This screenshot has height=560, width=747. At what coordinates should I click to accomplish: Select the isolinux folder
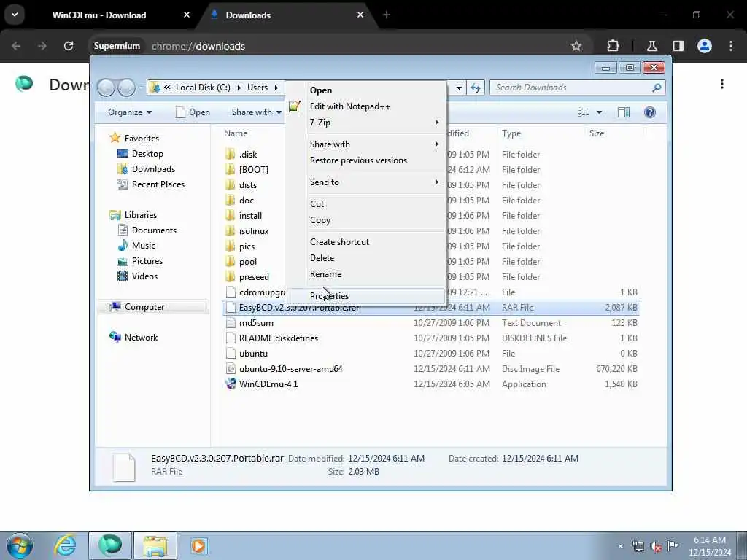(247, 230)
